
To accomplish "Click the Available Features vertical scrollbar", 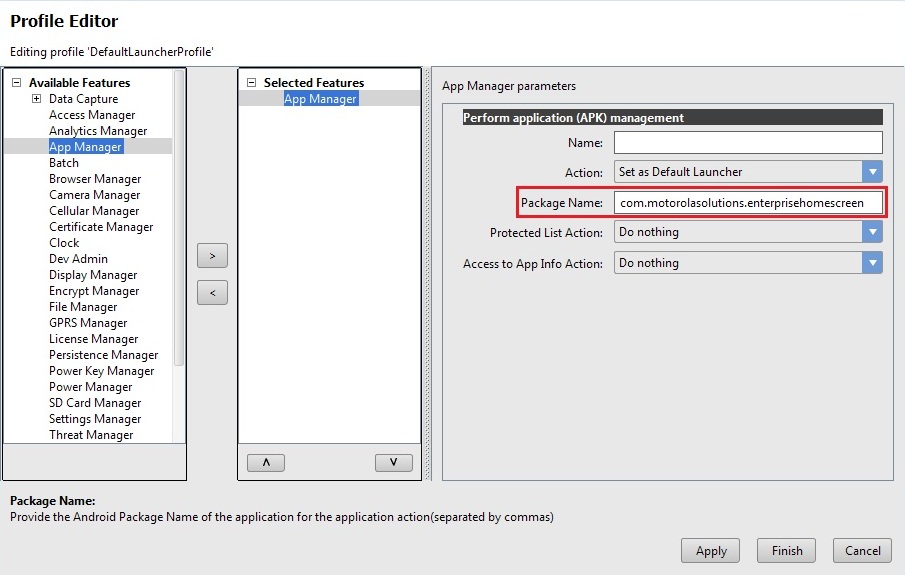I will click(179, 220).
